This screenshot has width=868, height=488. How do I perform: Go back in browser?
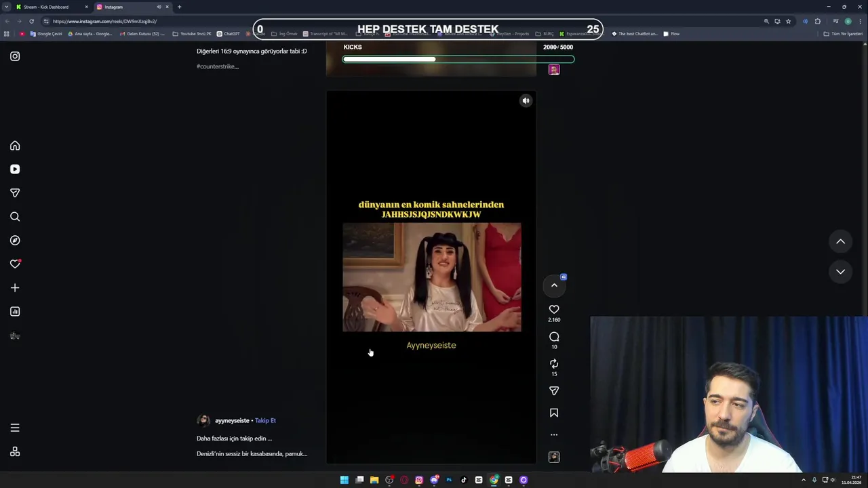tap(7, 21)
